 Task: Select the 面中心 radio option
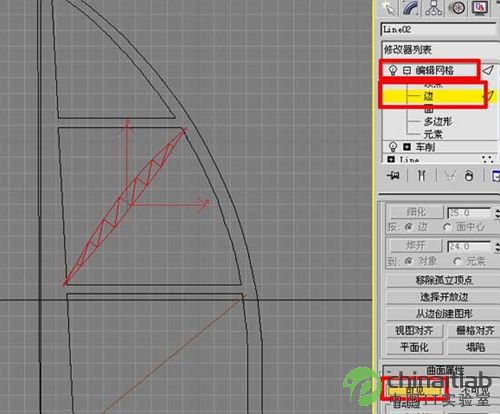pos(447,227)
